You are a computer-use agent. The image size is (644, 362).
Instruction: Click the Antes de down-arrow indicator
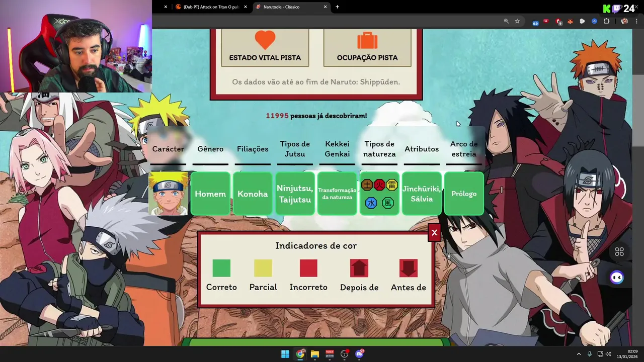pyautogui.click(x=409, y=268)
